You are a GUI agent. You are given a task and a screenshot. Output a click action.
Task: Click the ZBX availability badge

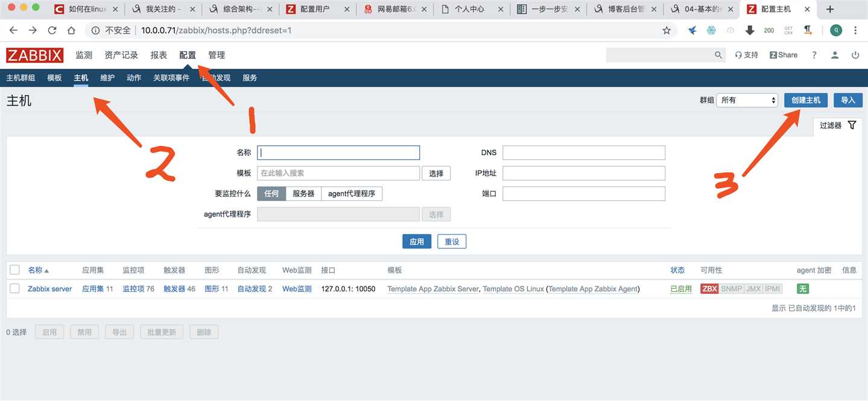(710, 289)
